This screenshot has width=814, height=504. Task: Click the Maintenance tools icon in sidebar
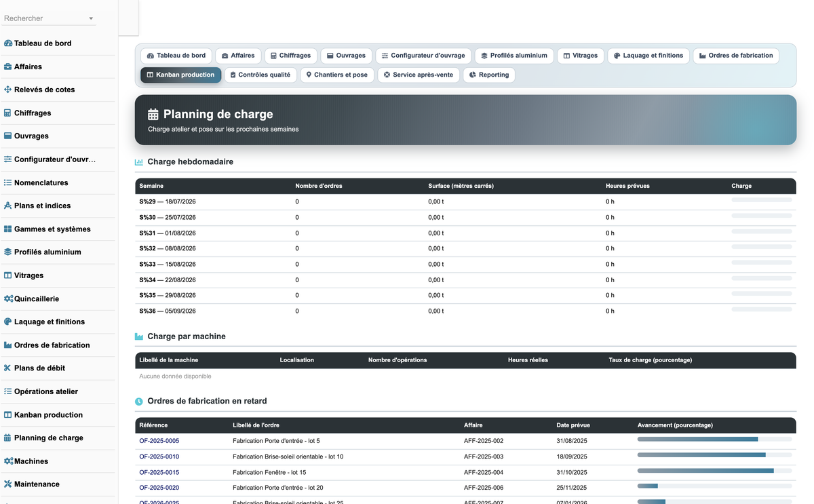coord(8,484)
